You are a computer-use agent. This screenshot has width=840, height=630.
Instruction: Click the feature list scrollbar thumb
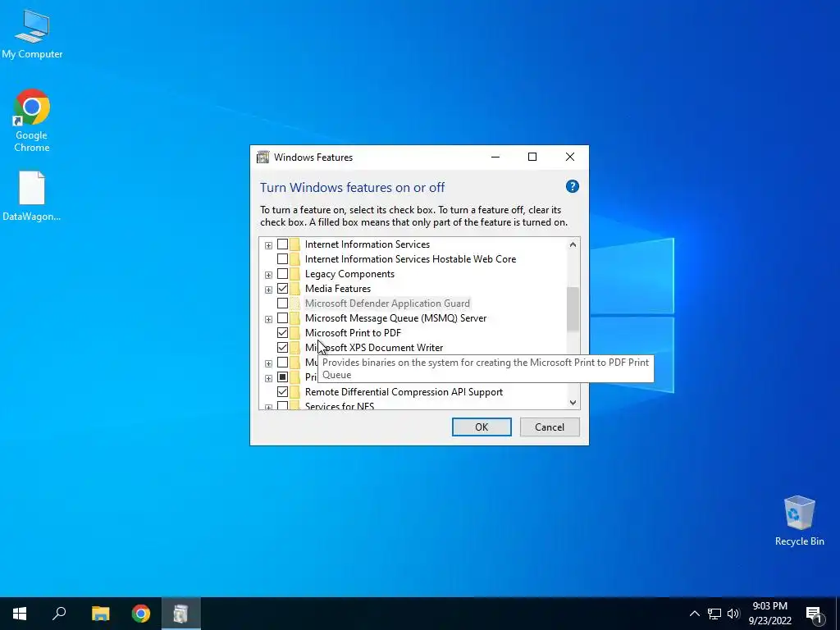pyautogui.click(x=573, y=309)
